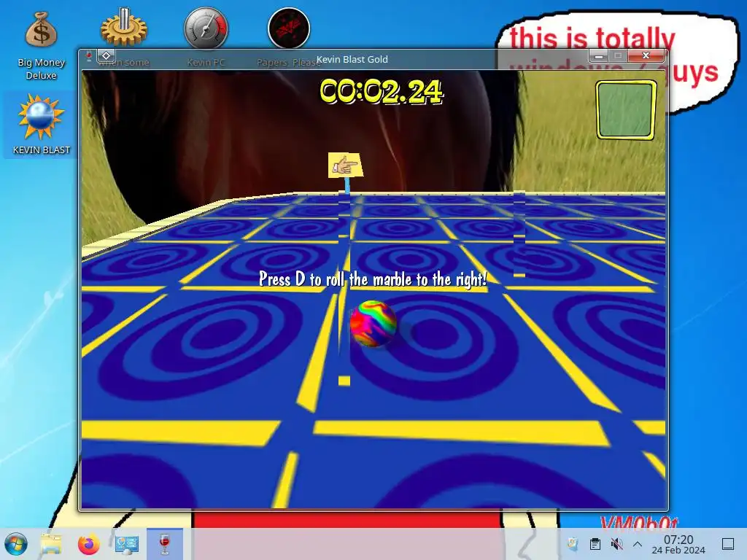
Task: Switch to the wine glass taskbar app
Action: coord(165,543)
